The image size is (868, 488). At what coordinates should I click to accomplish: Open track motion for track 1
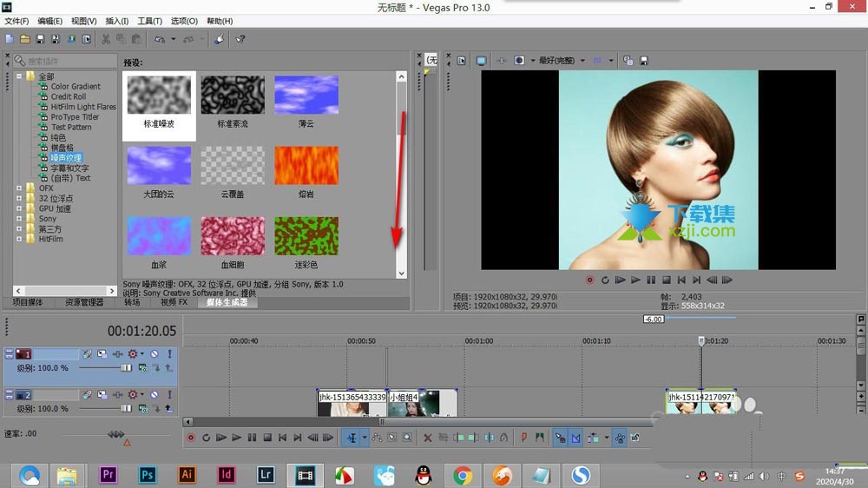click(102, 353)
